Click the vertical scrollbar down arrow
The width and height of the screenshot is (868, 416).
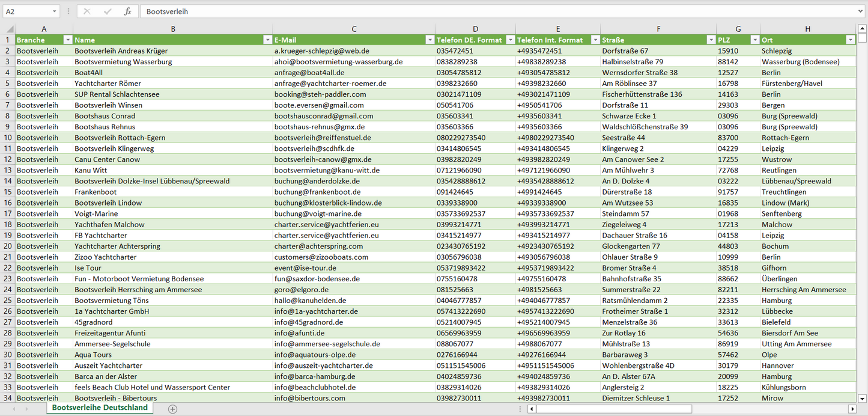tap(863, 398)
